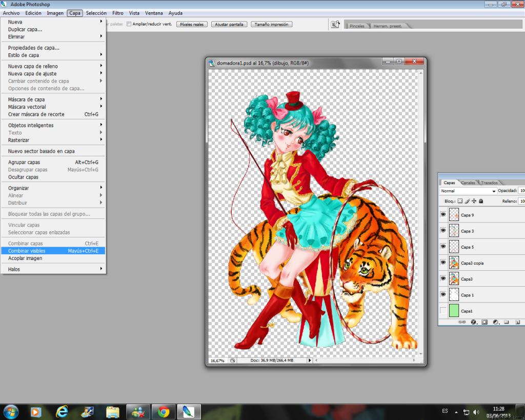Hide layer Capa 9 via eye icon
Viewport: 525px width, 420px height.
[x=443, y=214]
